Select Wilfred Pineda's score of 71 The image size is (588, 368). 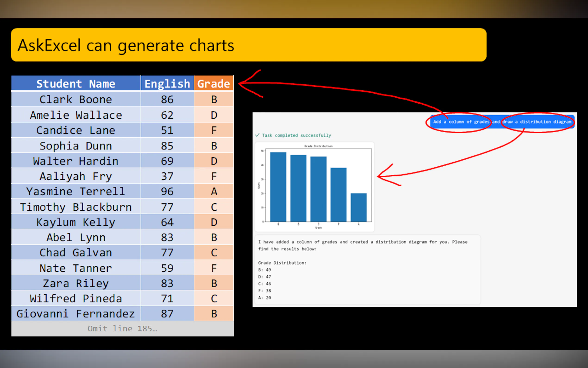(167, 298)
